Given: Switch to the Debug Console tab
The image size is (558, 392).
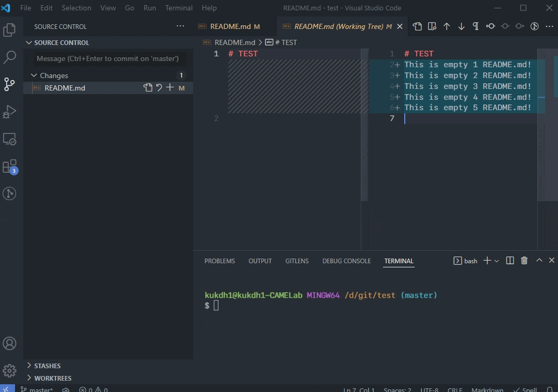Looking at the screenshot, I should 347,261.
